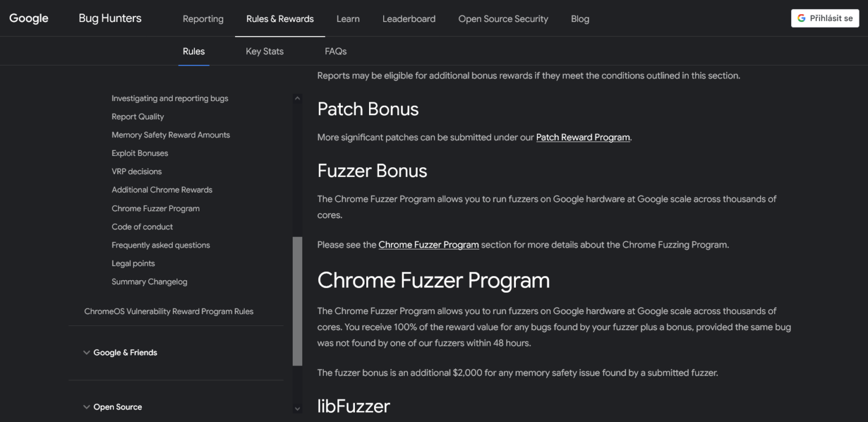
Task: Open Bug Hunters home link
Action: (110, 18)
